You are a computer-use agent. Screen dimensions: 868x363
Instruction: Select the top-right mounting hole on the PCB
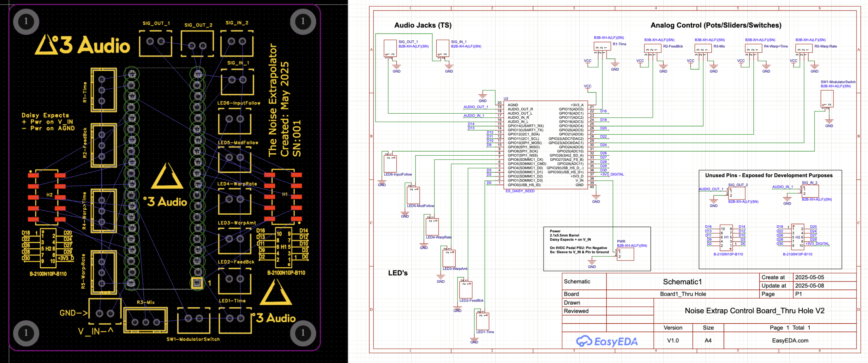(x=303, y=21)
